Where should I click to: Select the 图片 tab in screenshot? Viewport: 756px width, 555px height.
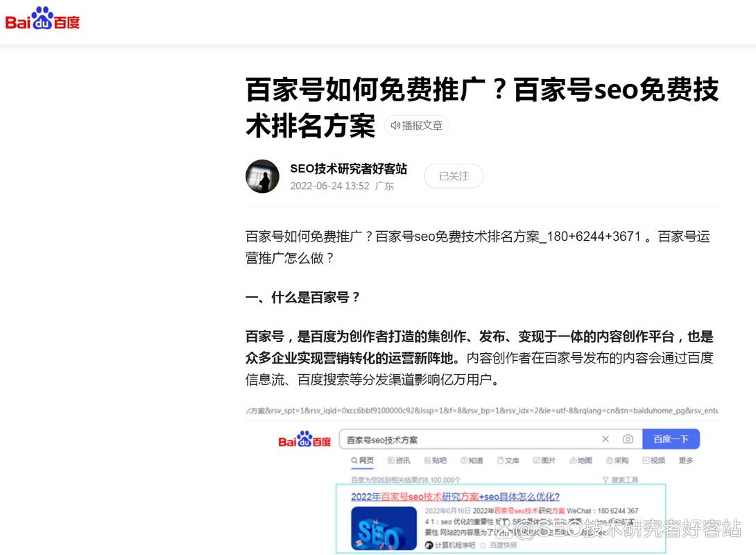(544, 461)
